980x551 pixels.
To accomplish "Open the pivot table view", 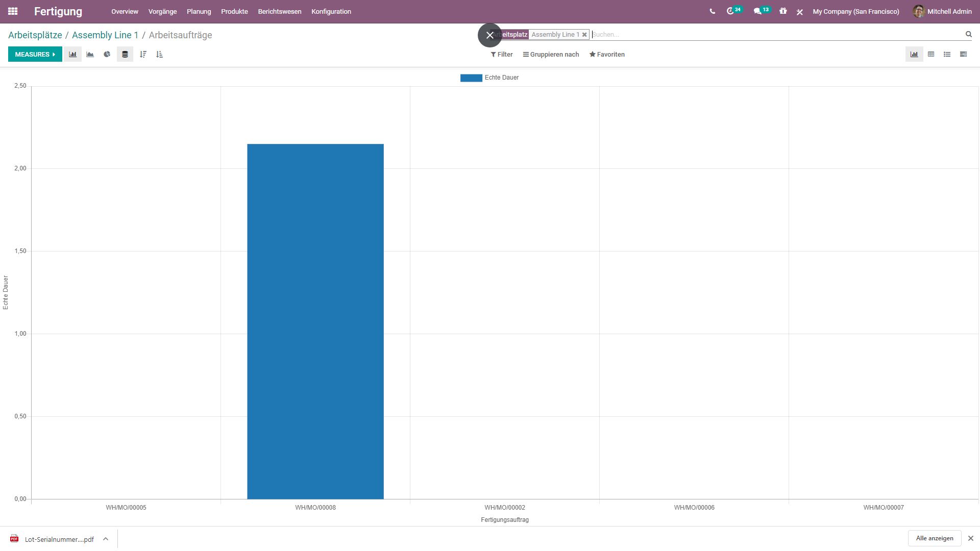I will pyautogui.click(x=930, y=54).
